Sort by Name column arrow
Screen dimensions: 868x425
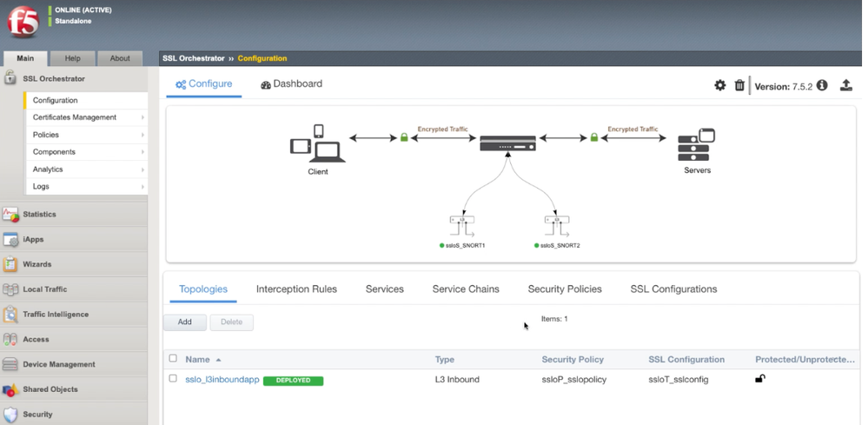pos(218,360)
